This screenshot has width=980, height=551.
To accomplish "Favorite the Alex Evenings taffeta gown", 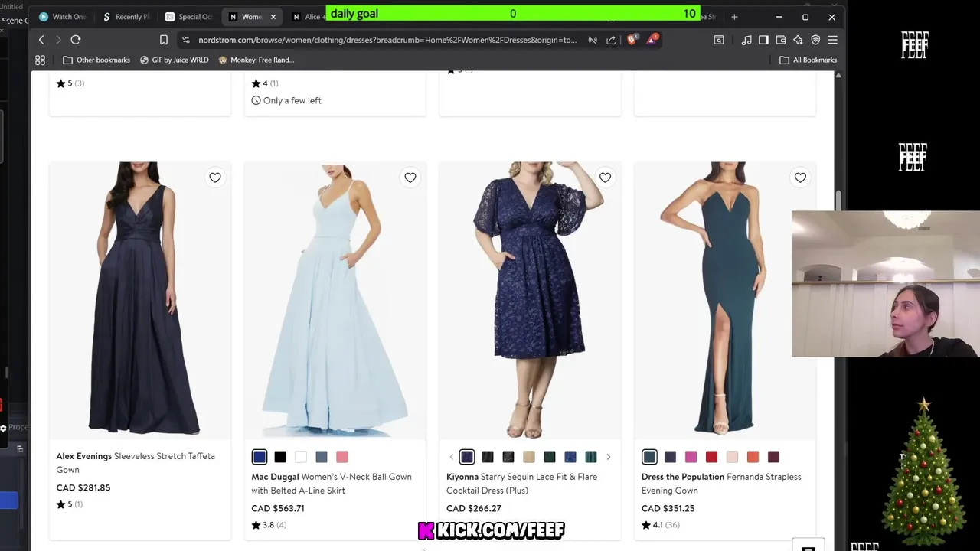I will pos(215,178).
